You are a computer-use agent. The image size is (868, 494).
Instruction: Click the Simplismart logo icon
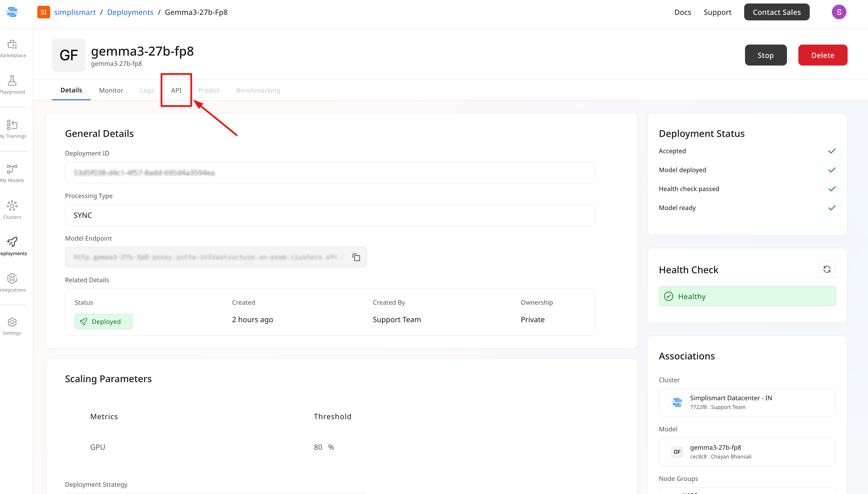coord(12,12)
